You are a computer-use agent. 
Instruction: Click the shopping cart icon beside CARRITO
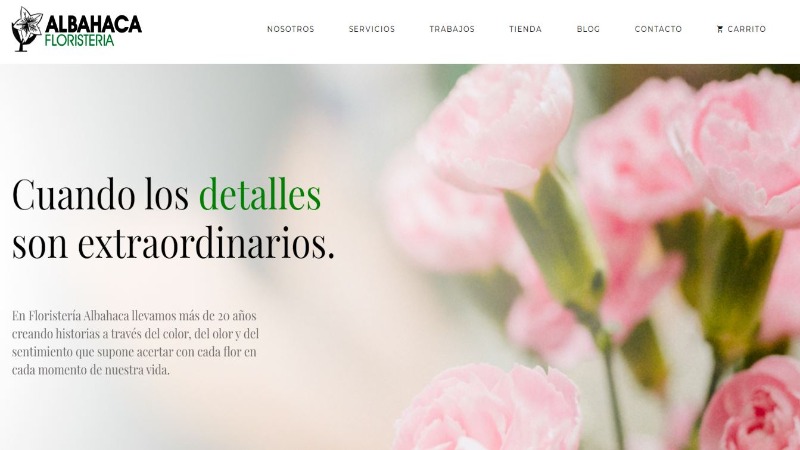(x=720, y=29)
